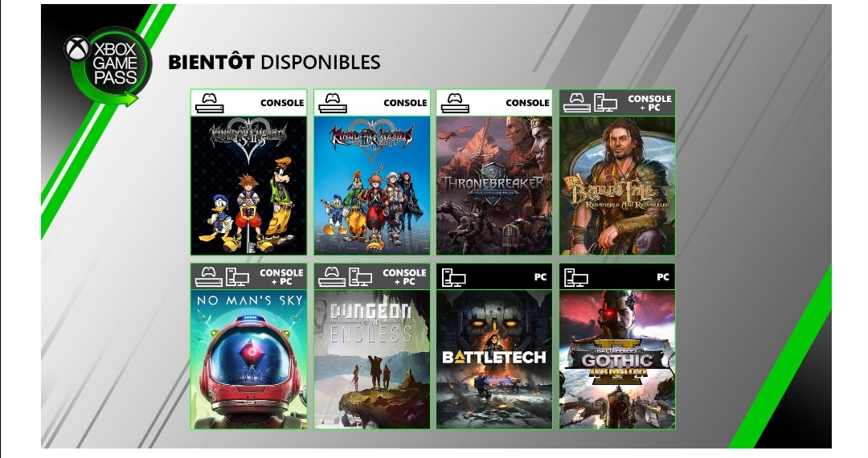The height and width of the screenshot is (458, 868).
Task: Click the Bientôt Disponibles heading
Action: point(274,62)
